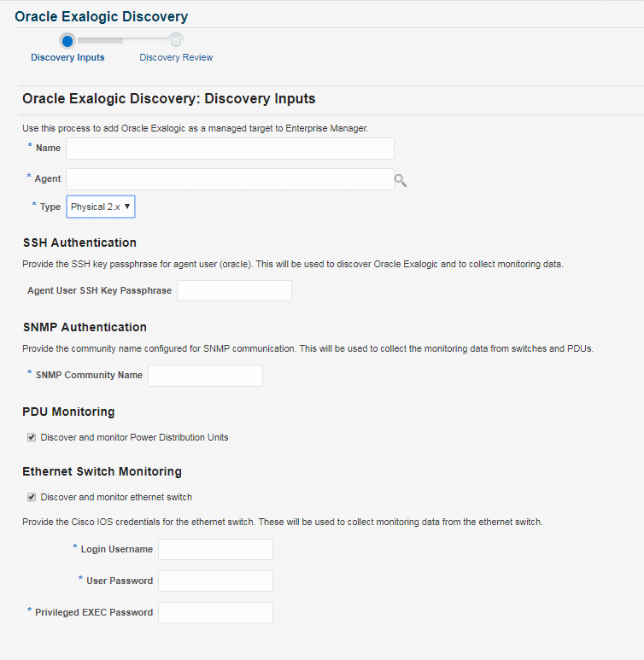The width and height of the screenshot is (644, 660).
Task: Click the Agent input field
Action: coord(230,179)
